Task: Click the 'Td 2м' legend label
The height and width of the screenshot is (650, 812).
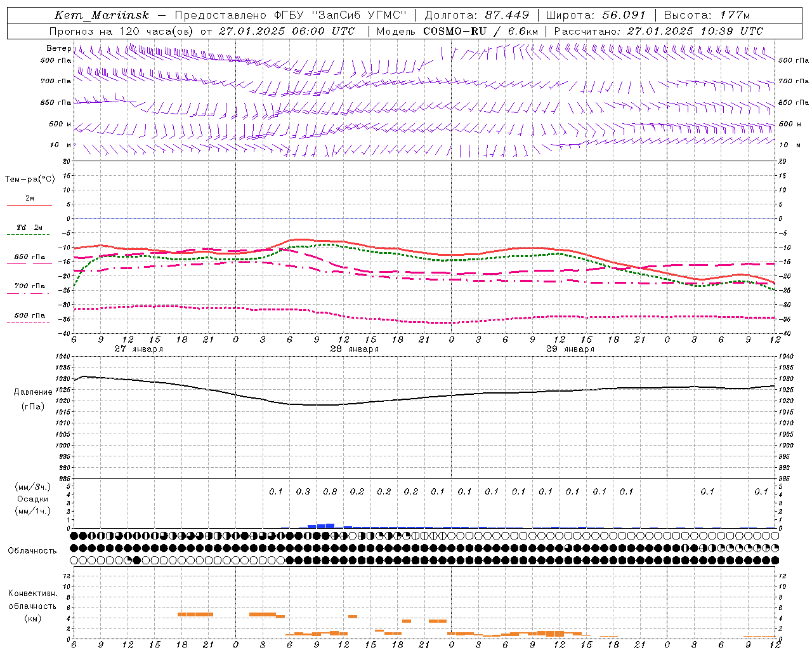Action: click(x=29, y=227)
